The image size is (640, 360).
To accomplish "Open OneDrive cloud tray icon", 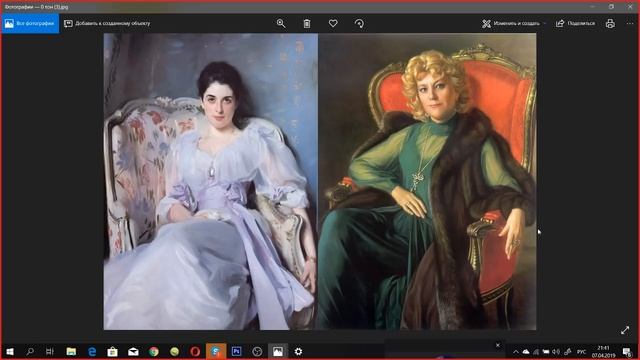I will pos(526,352).
